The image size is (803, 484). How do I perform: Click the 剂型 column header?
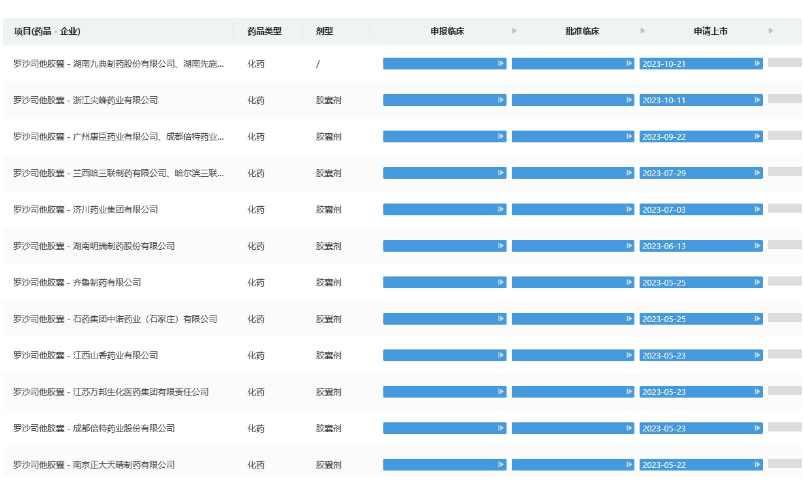click(x=324, y=31)
